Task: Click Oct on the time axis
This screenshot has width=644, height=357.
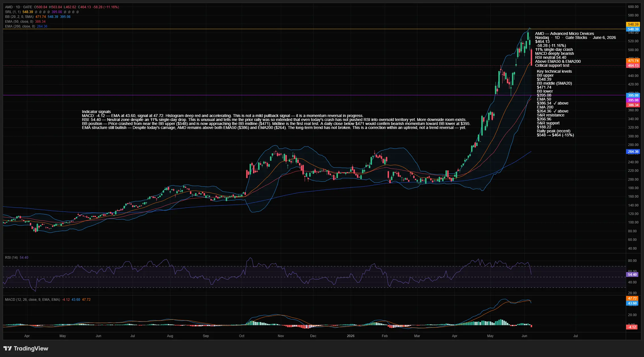Action: click(242, 336)
